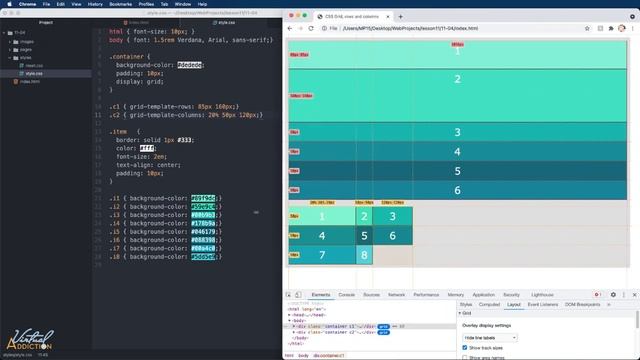Image resolution: width=640 pixels, height=360 pixels.
Task: Open the Styles sidebar tab
Action: [466, 305]
